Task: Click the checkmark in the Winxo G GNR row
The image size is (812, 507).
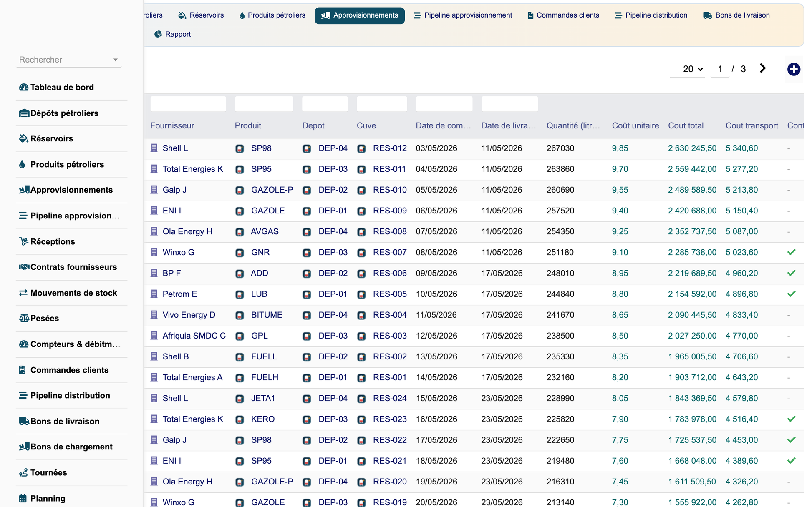Action: click(x=791, y=252)
